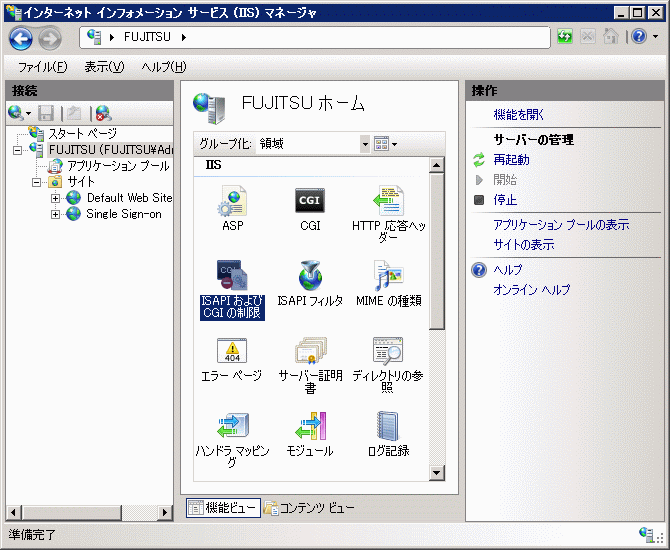Screen dimensions: 670x550
Task: Click the Forward navigation arrow
Action: pos(50,38)
